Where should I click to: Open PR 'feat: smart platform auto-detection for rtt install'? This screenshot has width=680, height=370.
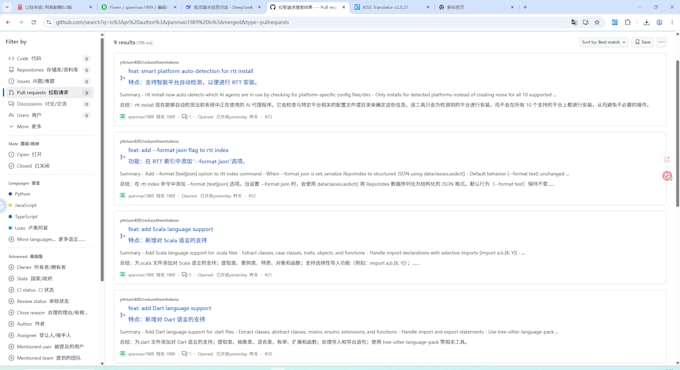click(190, 71)
